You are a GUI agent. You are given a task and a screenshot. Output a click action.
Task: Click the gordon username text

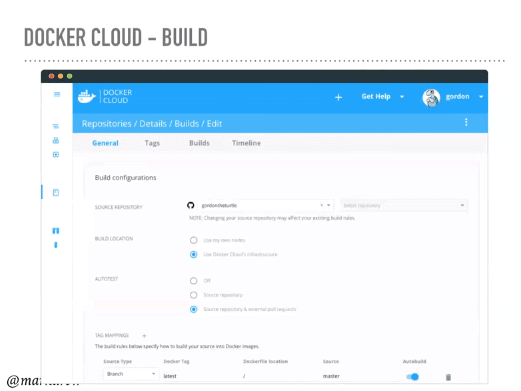(x=457, y=97)
